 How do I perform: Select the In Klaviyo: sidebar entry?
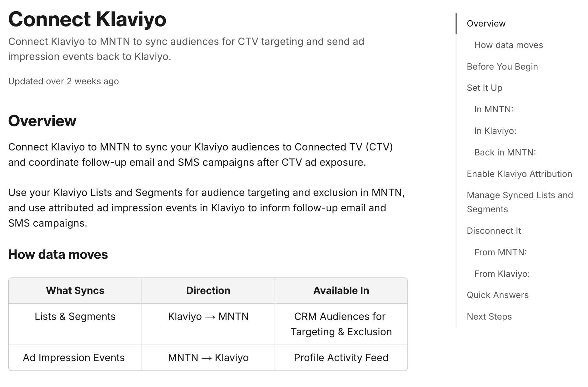coord(495,131)
